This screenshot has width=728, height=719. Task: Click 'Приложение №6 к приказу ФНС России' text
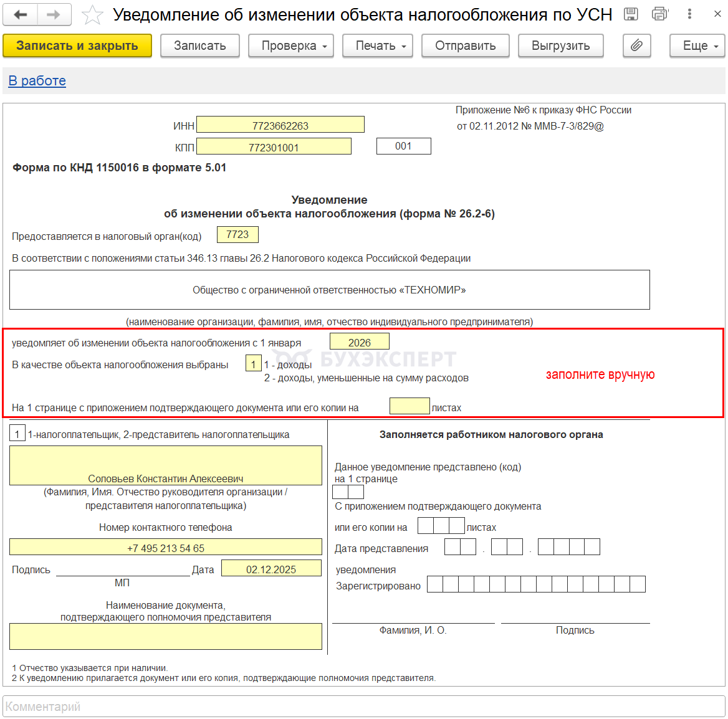(544, 110)
